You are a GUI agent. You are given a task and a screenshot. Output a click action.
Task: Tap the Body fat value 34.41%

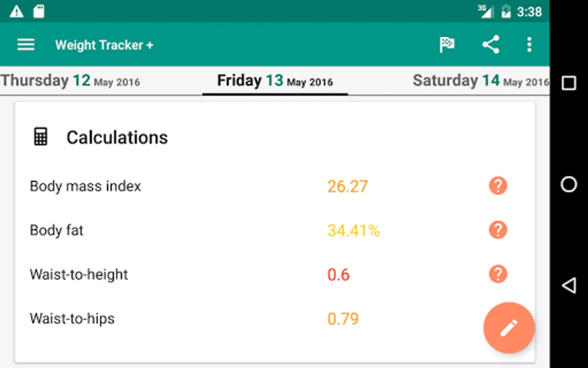[354, 231]
